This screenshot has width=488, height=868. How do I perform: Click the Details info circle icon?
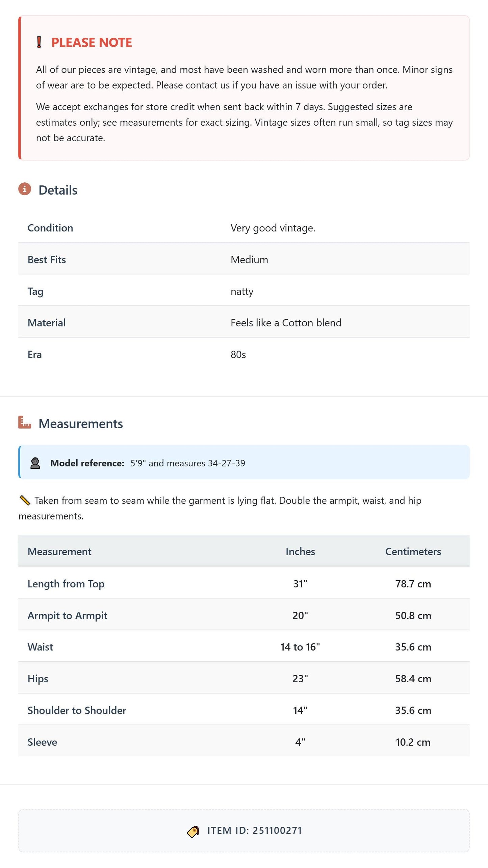(x=25, y=189)
